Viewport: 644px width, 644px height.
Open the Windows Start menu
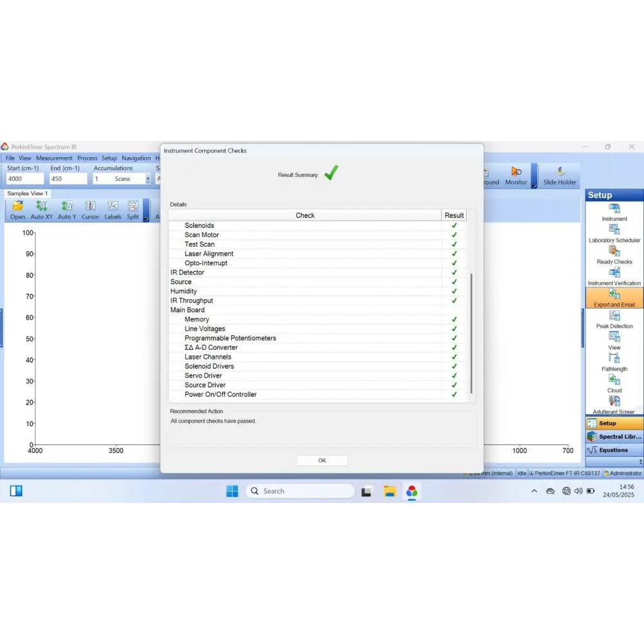[x=232, y=491]
